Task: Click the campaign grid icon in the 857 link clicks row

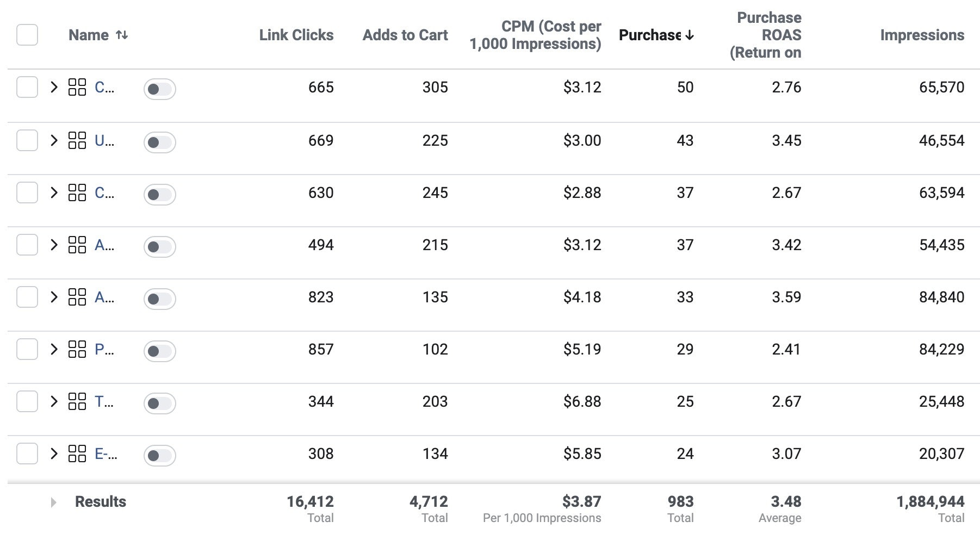Action: pyautogui.click(x=77, y=349)
